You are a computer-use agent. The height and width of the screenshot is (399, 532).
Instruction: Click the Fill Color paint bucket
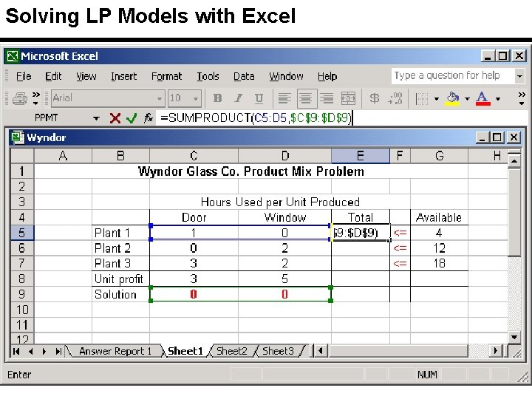[452, 99]
